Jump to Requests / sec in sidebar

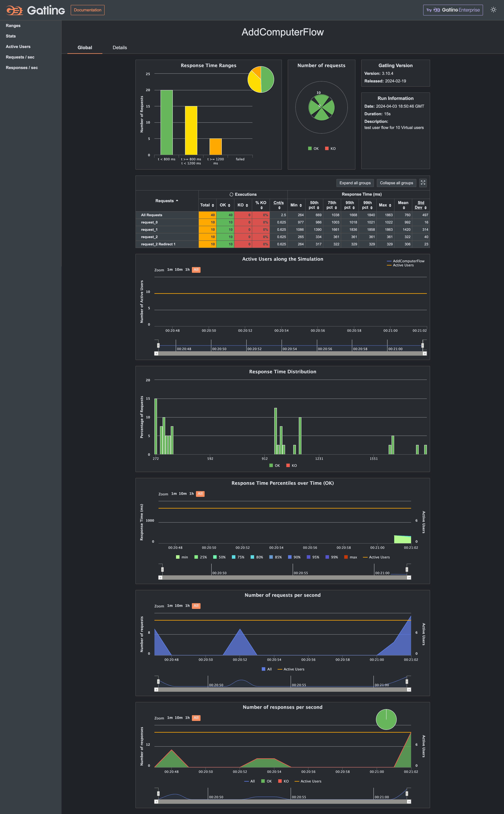point(20,57)
